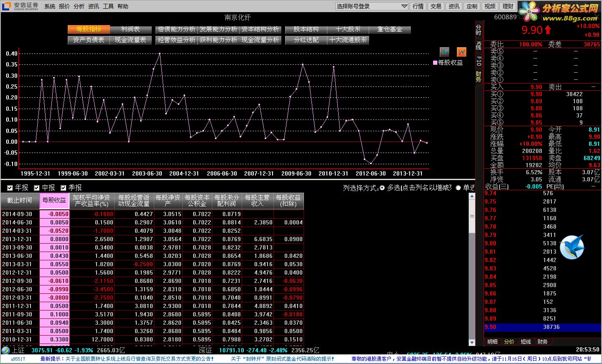Click table scrollbar down arrow

pos(472,343)
